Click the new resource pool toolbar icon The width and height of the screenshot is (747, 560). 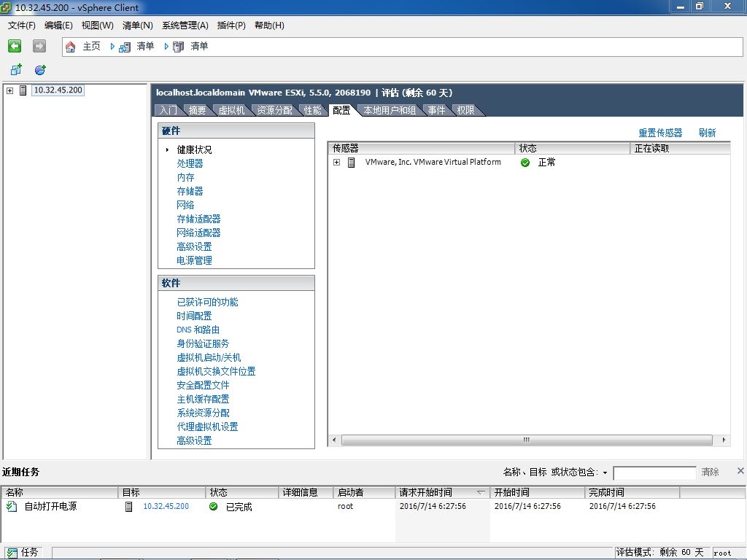coord(41,70)
